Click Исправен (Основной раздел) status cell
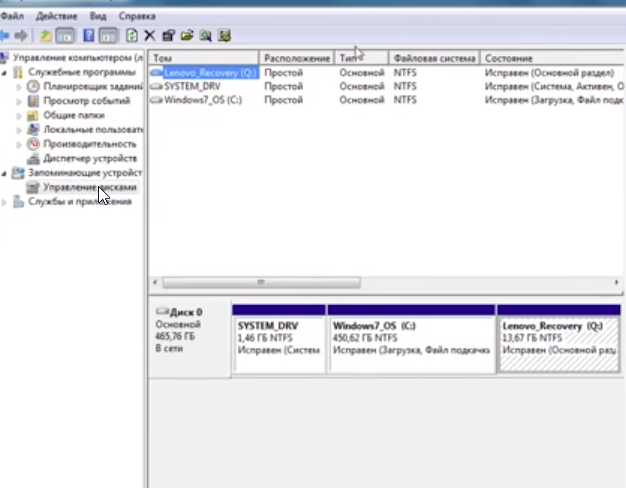 (549, 73)
